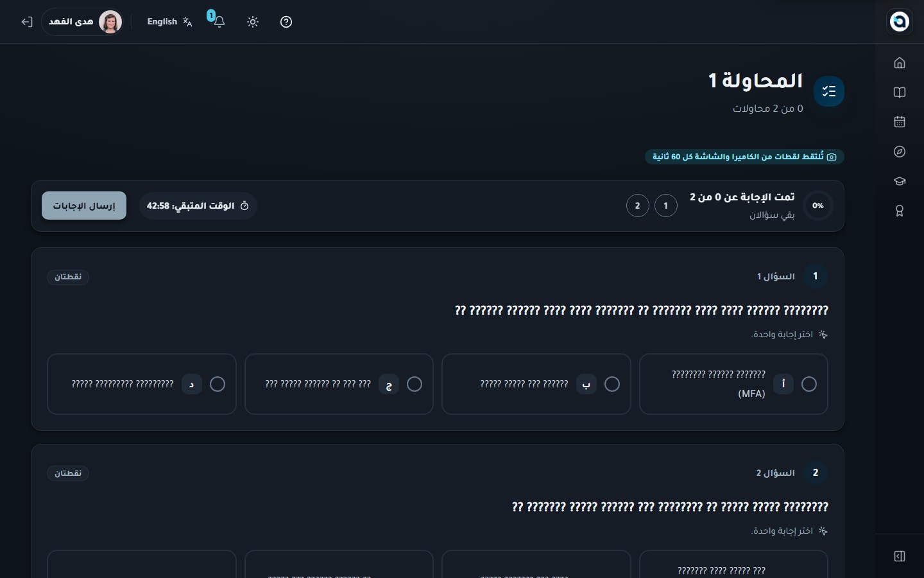Screen dimensions: 924x578
Task: Click the user avatar photo
Action: point(110,22)
